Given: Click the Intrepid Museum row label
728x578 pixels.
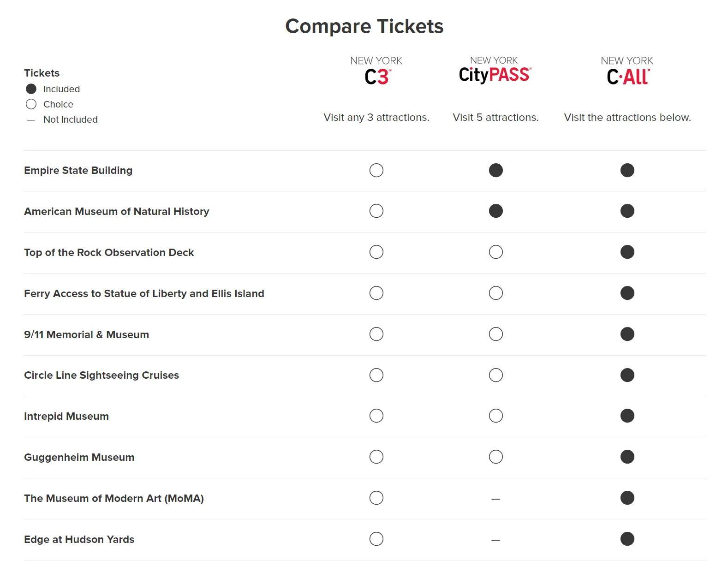Looking at the screenshot, I should click(x=66, y=417).
